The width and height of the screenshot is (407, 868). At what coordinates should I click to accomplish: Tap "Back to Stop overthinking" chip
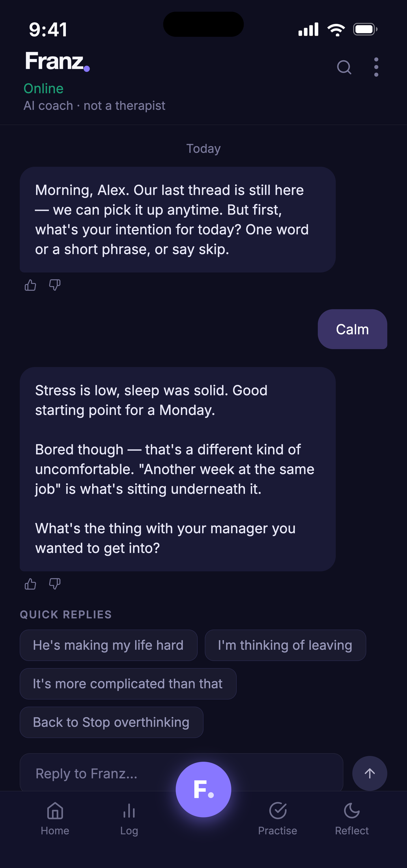(x=112, y=722)
